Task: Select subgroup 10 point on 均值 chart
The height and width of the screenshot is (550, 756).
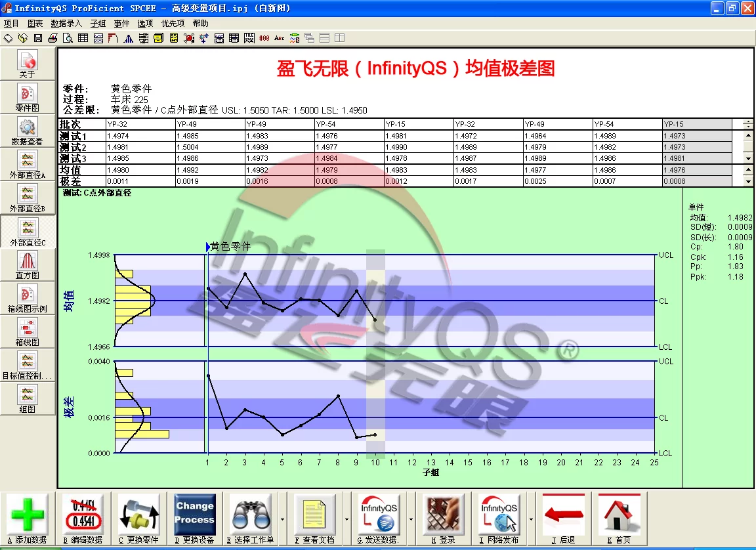Action: point(375,320)
